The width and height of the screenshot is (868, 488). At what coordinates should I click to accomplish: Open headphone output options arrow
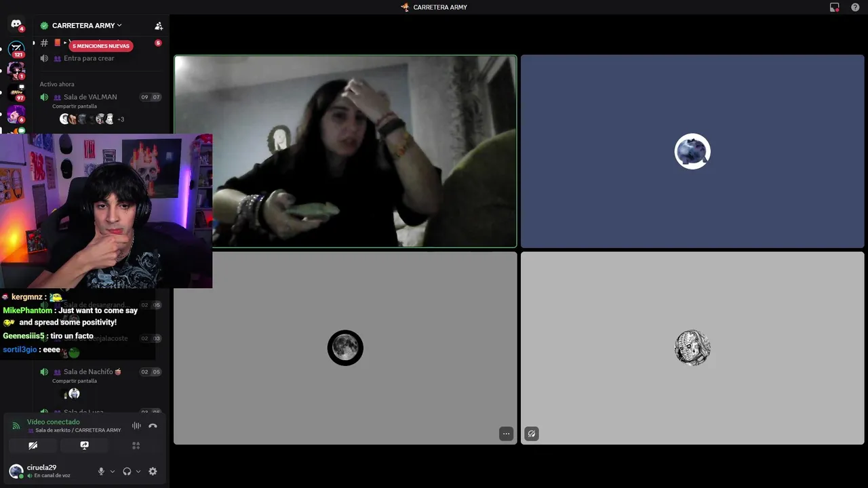(138, 472)
